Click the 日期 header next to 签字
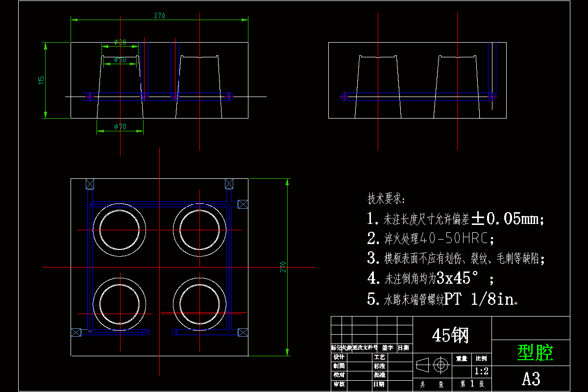The height and width of the screenshot is (392, 588). click(x=404, y=348)
